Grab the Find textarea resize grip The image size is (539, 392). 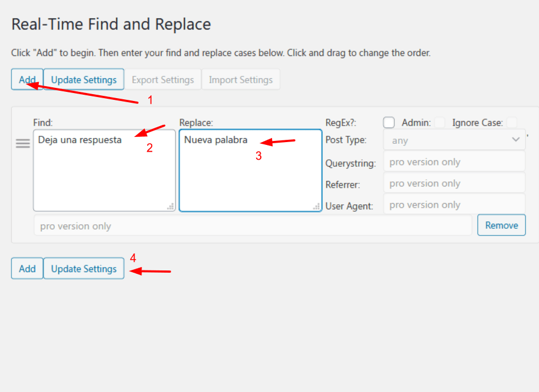click(x=171, y=207)
